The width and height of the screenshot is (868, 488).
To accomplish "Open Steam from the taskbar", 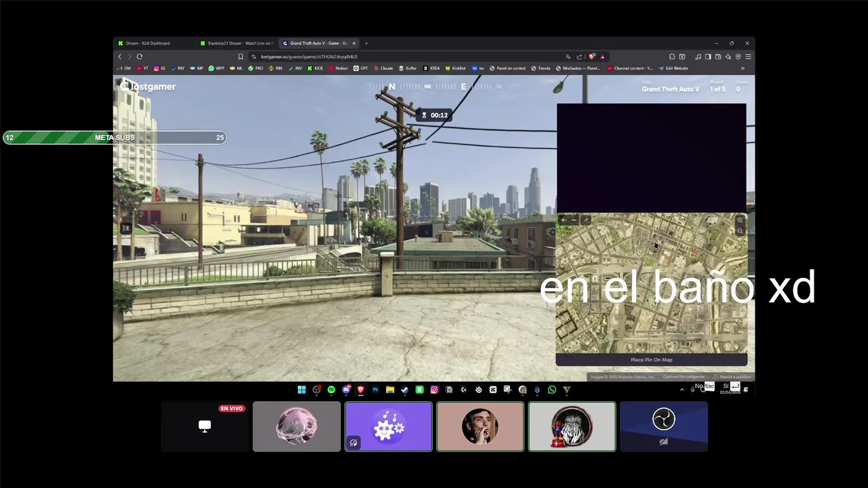I will click(x=405, y=390).
